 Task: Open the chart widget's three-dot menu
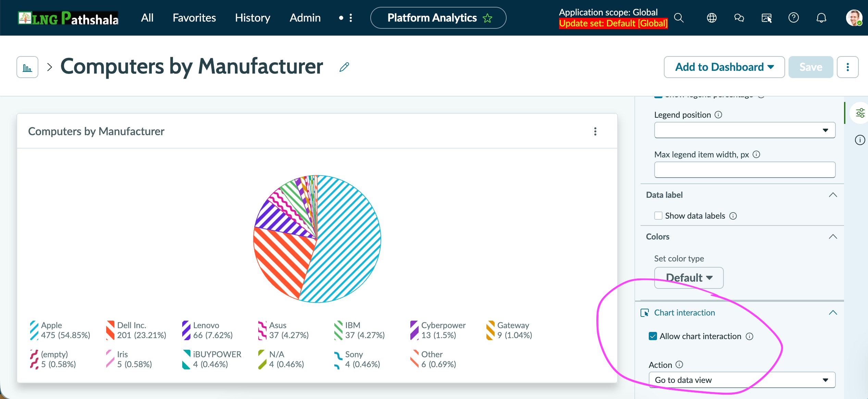click(x=595, y=131)
